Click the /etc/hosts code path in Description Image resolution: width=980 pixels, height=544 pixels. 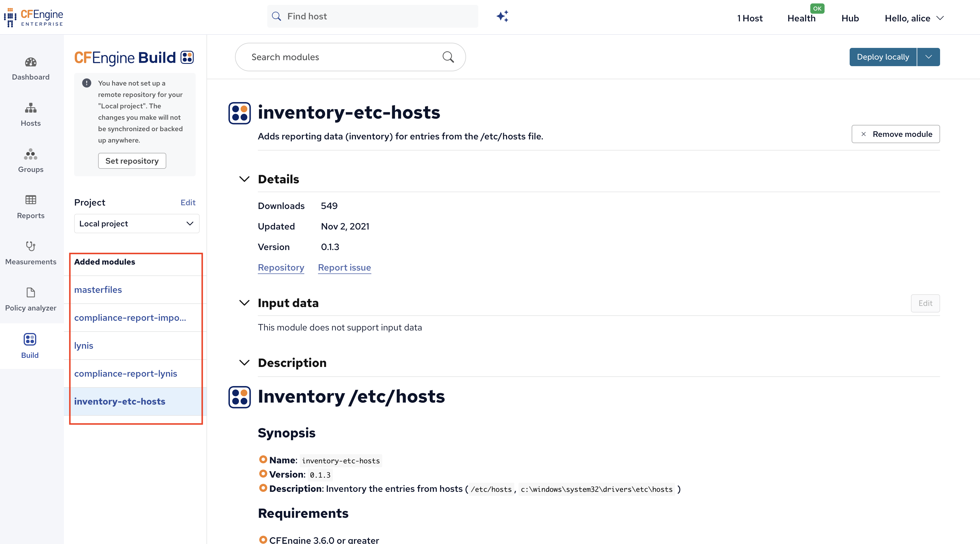click(491, 489)
